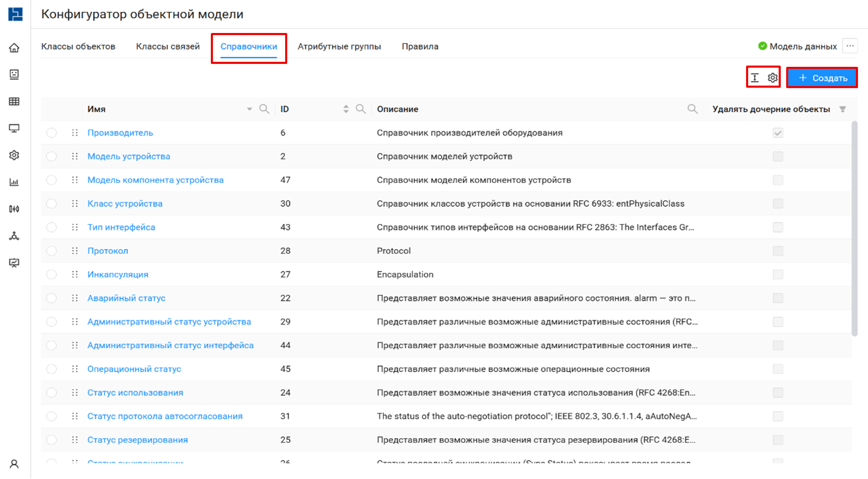This screenshot has width=868, height=479.
Task: Toggle row height icon near Создать
Action: (x=755, y=78)
